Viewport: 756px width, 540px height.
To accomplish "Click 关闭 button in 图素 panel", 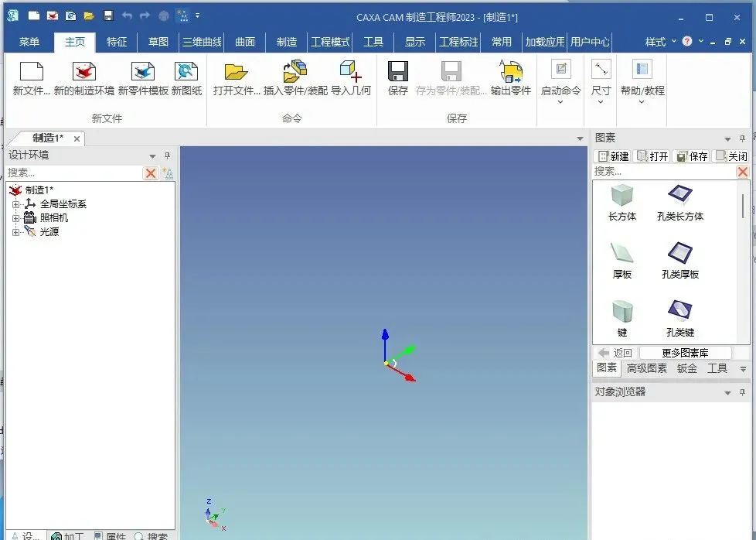I will (731, 156).
